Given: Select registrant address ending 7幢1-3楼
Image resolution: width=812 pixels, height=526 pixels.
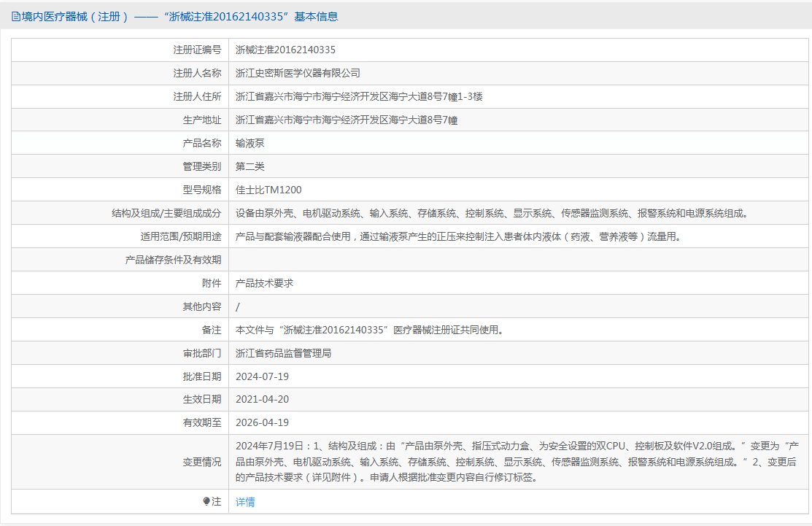Looking at the screenshot, I should [359, 96].
